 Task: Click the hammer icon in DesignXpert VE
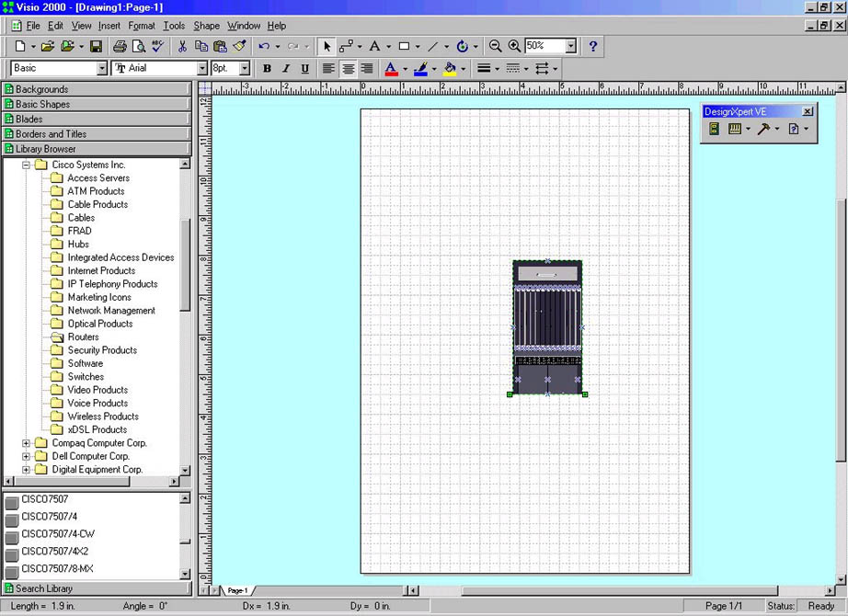pyautogui.click(x=763, y=130)
